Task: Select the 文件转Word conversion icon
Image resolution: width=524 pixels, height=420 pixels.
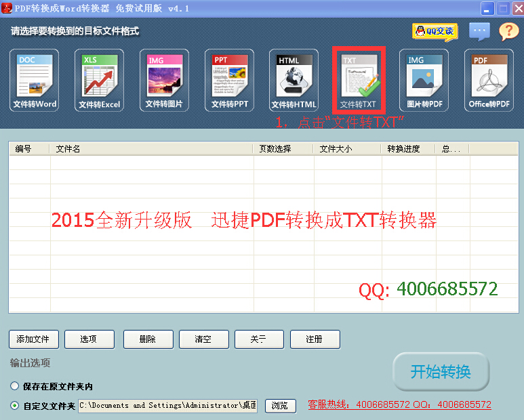Action: click(x=34, y=80)
